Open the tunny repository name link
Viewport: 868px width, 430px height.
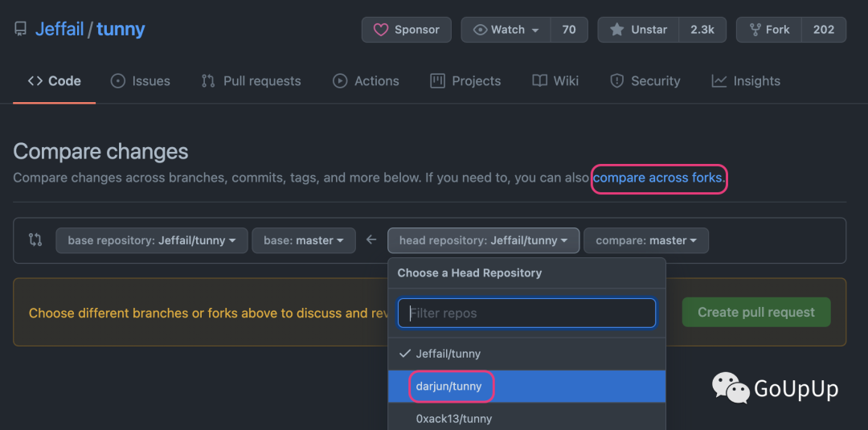coord(121,29)
